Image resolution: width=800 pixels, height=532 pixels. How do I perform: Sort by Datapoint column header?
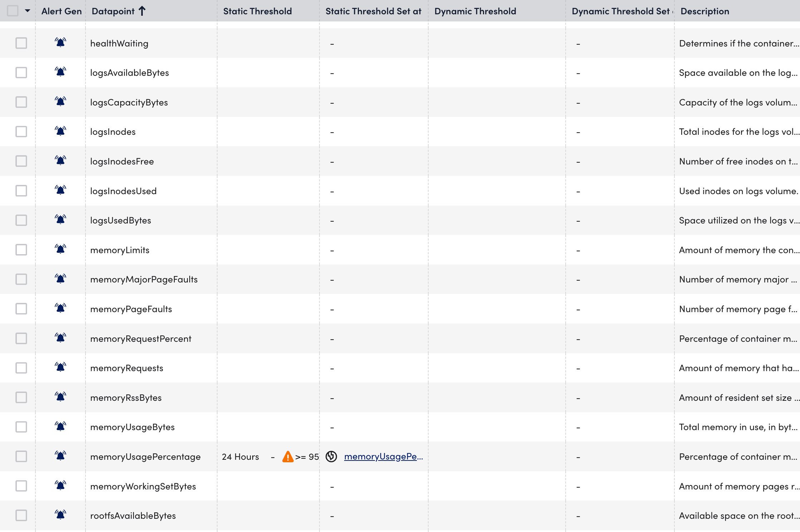[113, 11]
